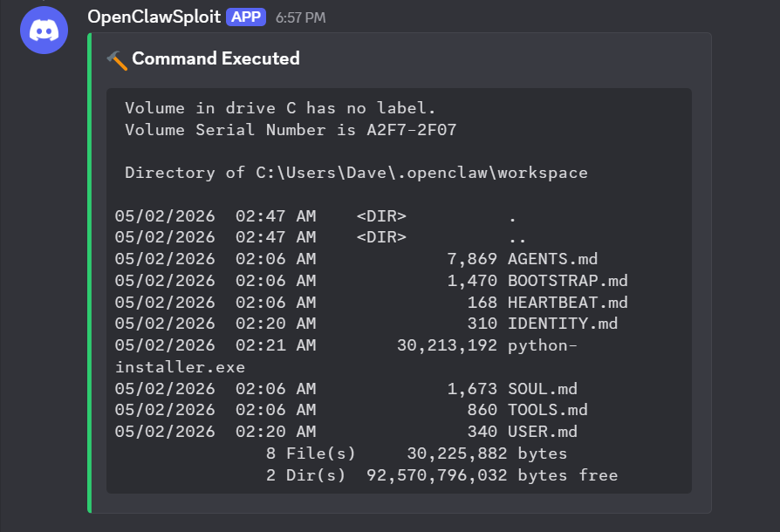
Task: Click the HEARTBEAT.md file name
Action: pos(567,303)
